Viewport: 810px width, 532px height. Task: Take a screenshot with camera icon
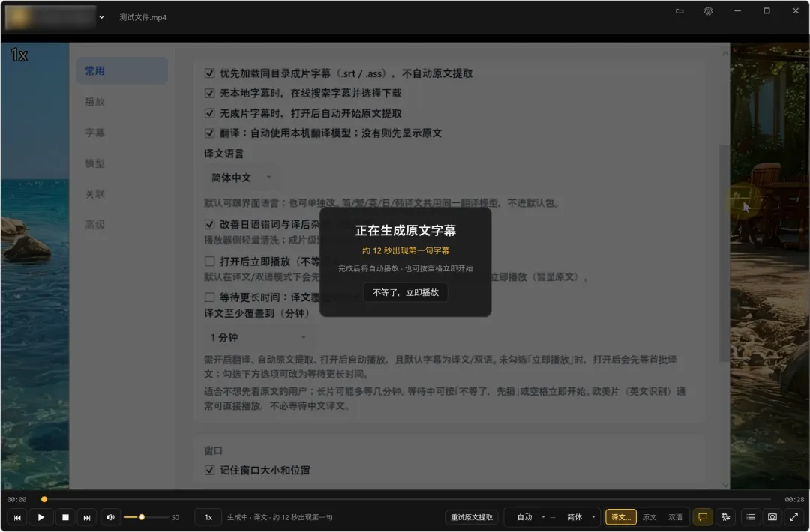tap(772, 516)
